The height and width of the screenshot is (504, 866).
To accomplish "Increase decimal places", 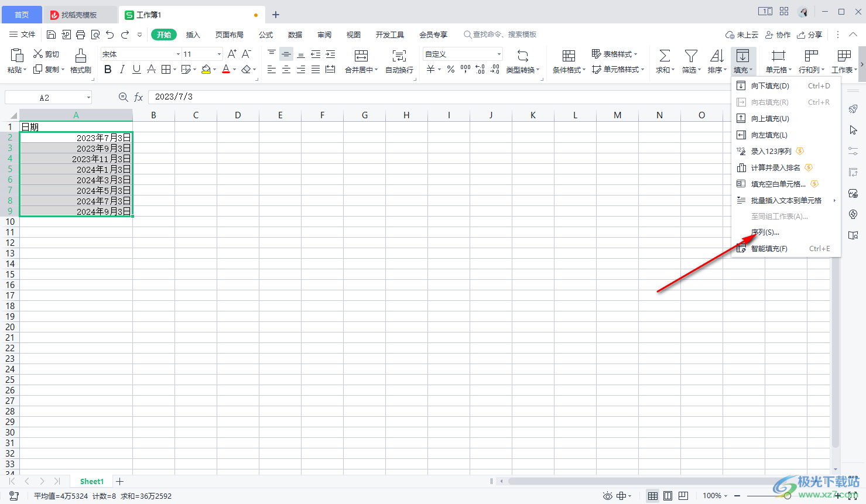I will pyautogui.click(x=480, y=70).
